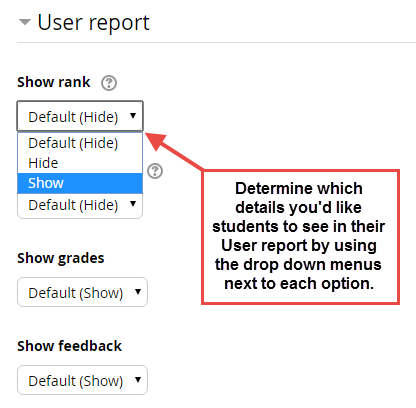
Task: Click the 'Show grades' label
Action: point(61,258)
